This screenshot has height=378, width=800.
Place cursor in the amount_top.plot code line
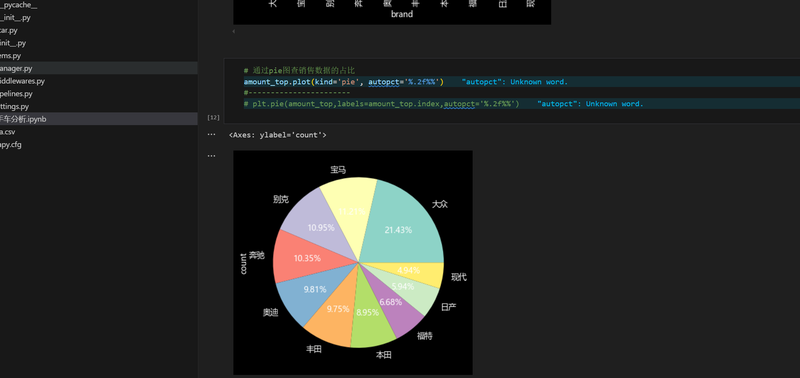[343, 82]
